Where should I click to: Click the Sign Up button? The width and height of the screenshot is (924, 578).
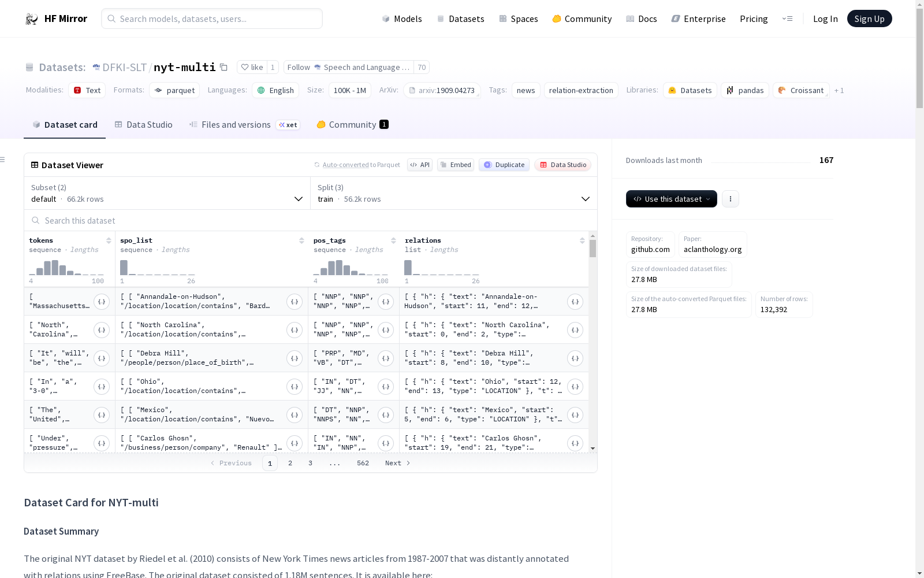pyautogui.click(x=870, y=18)
